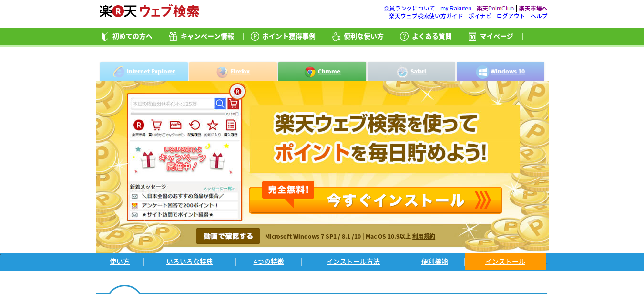Image resolution: width=644 pixels, height=294 pixels.
Task: Switch to the Windows 10 tab
Action: [x=501, y=71]
